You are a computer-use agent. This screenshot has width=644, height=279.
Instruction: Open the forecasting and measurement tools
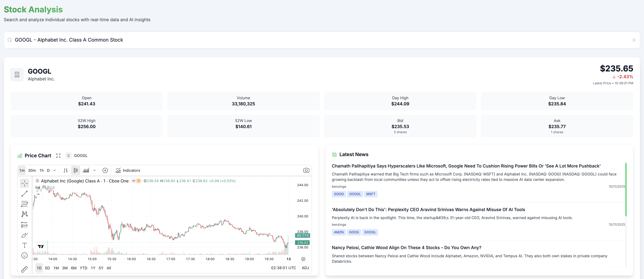(x=25, y=225)
